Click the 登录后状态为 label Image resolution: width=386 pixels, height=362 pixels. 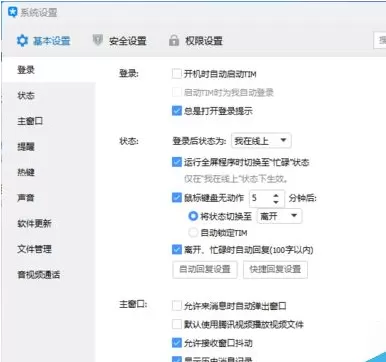(x=199, y=141)
